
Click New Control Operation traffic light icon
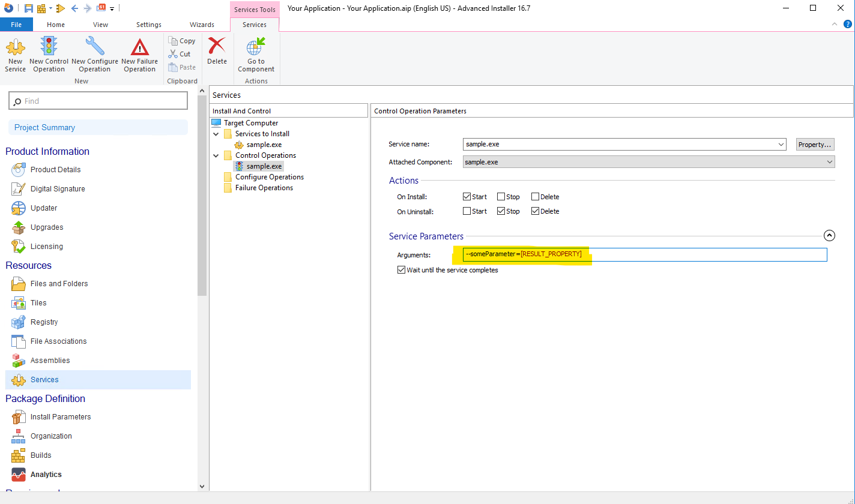tap(49, 47)
